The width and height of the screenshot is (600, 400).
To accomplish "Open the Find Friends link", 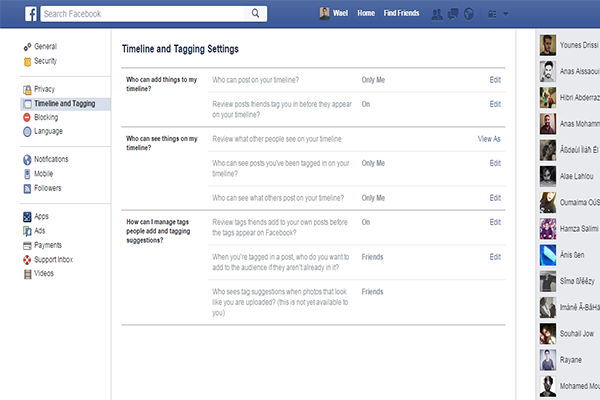I will tap(402, 14).
